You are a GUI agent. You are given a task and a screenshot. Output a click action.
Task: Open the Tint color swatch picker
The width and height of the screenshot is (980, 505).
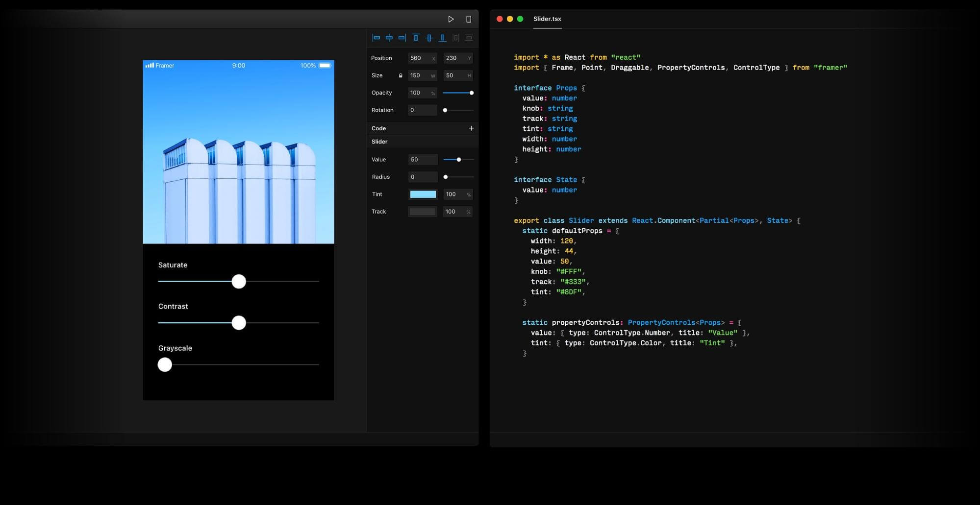422,194
